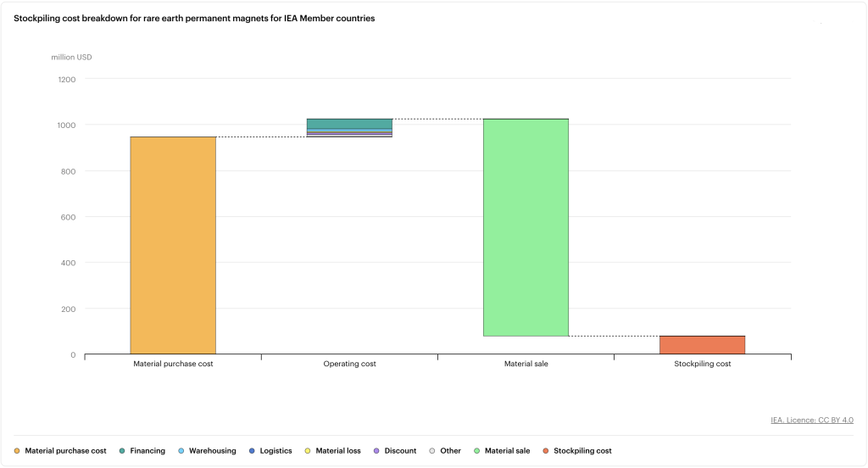Select the orange Material purchase cost bar
Viewport: 868px width, 468px height.
173,246
